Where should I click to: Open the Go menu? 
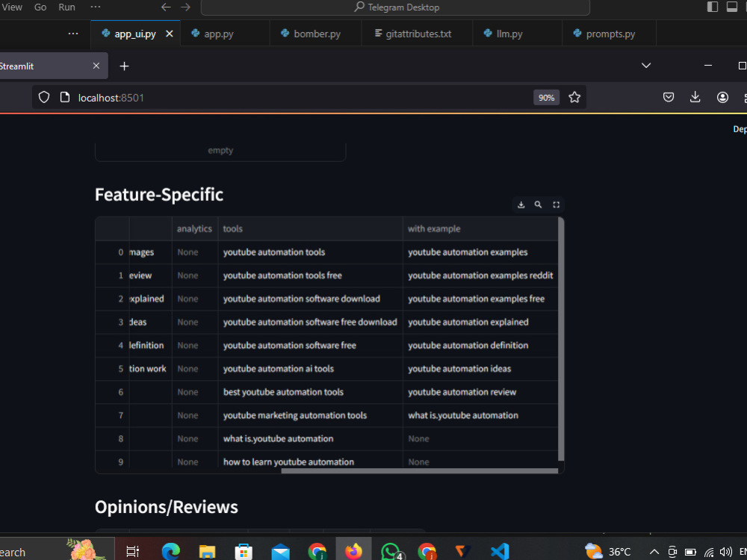(x=40, y=7)
